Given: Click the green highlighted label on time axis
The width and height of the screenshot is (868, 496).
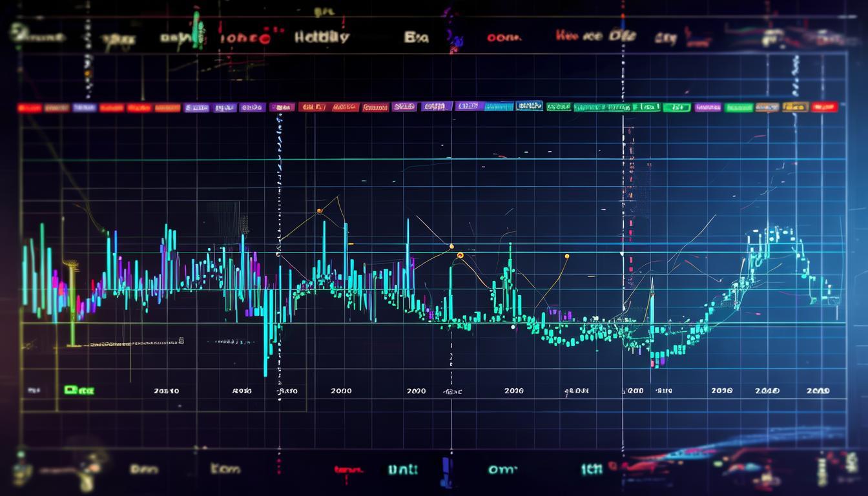Looking at the screenshot, I should coord(79,390).
